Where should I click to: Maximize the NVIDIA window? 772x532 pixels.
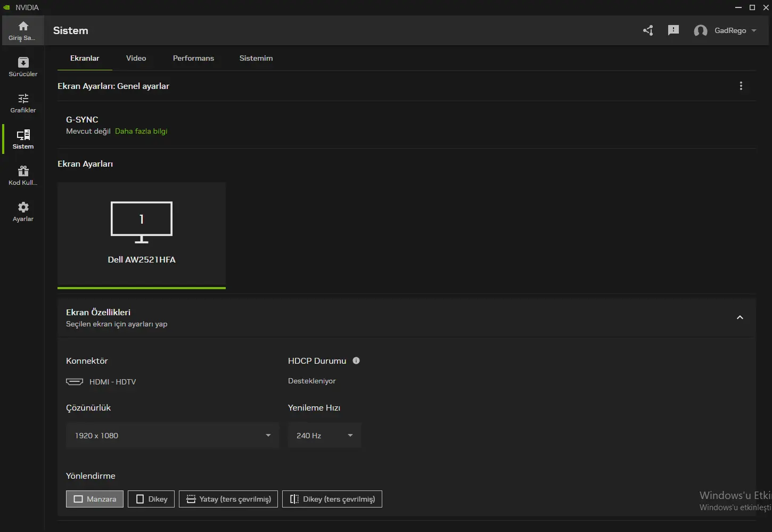752,7
